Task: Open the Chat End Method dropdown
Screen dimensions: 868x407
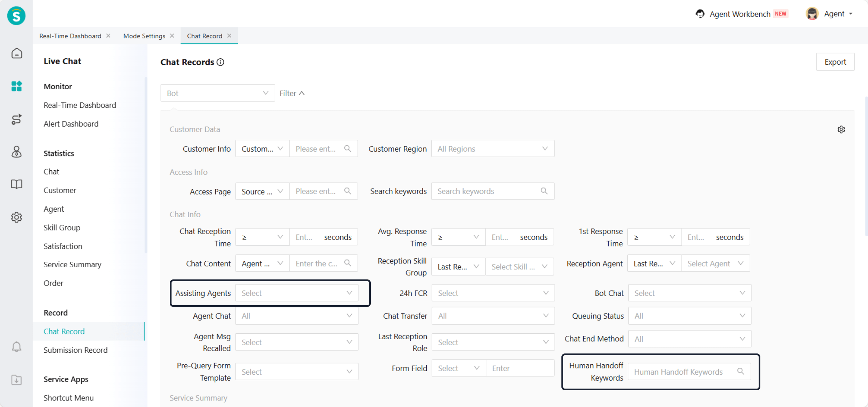Action: 689,339
